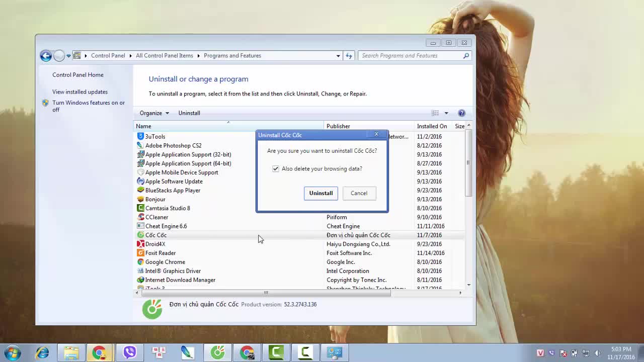Open the Organize dropdown menu
The width and height of the screenshot is (644, 362).
click(x=154, y=113)
